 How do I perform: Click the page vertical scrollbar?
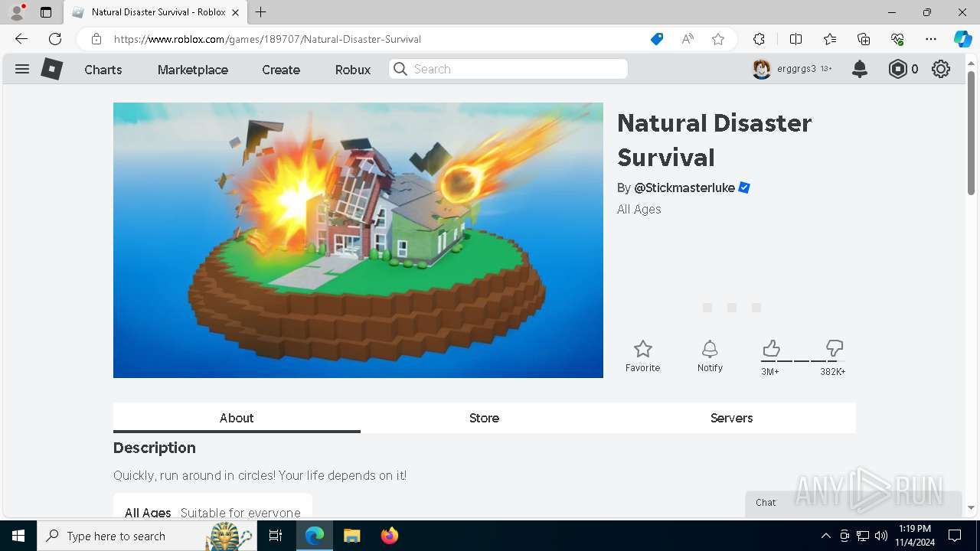tap(971, 133)
